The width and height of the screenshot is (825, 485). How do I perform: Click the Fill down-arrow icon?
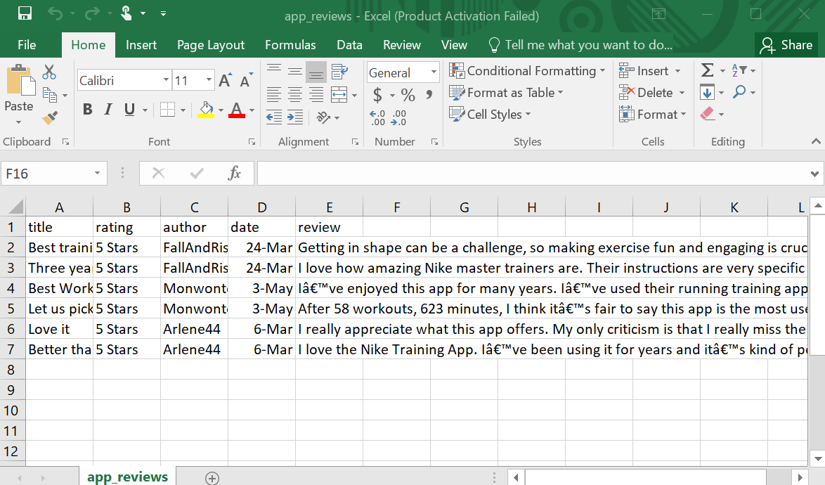point(707,93)
